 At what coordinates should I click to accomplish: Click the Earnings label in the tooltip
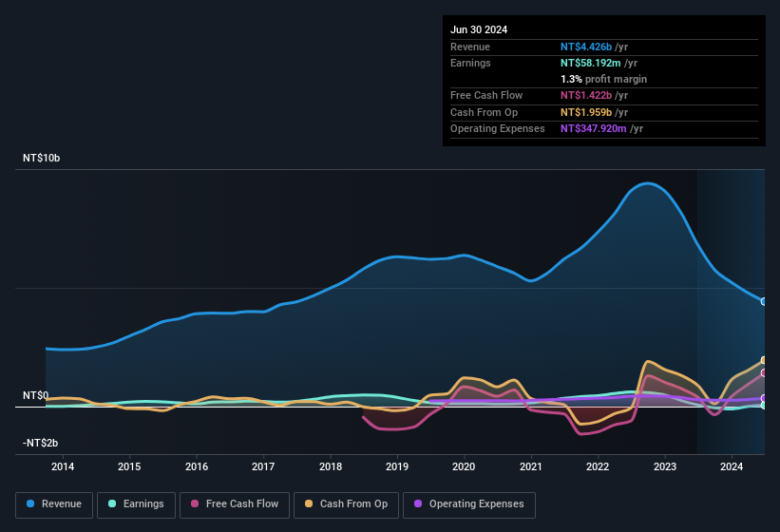[x=470, y=63]
